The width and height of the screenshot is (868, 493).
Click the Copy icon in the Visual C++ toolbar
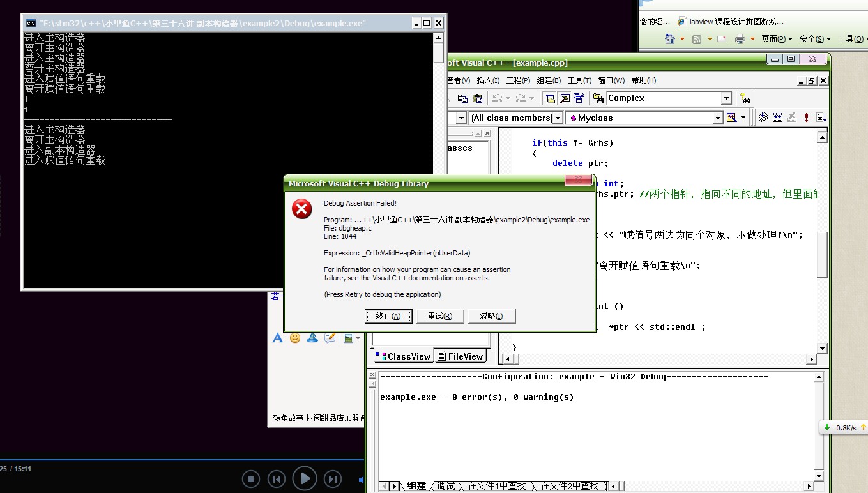[x=462, y=98]
